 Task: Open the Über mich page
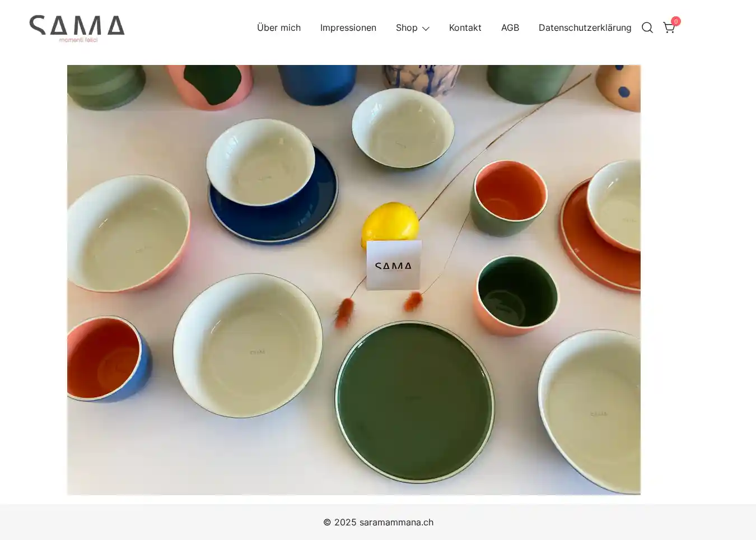[279, 27]
